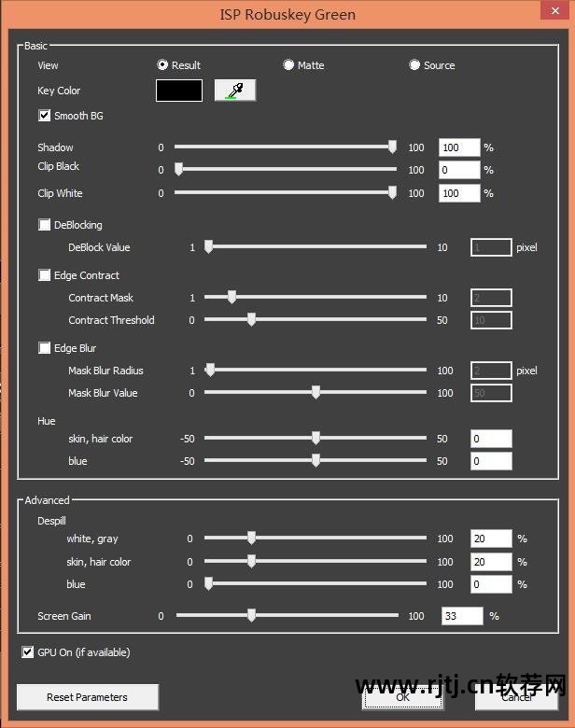Screen dimensions: 575x728
Task: Focus the Clip White percent input field
Action: click(459, 193)
